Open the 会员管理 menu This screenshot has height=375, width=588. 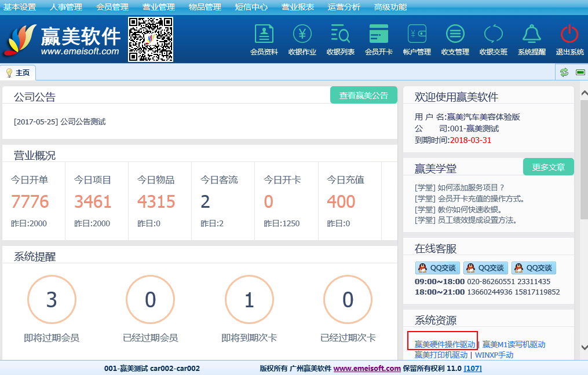coord(112,7)
